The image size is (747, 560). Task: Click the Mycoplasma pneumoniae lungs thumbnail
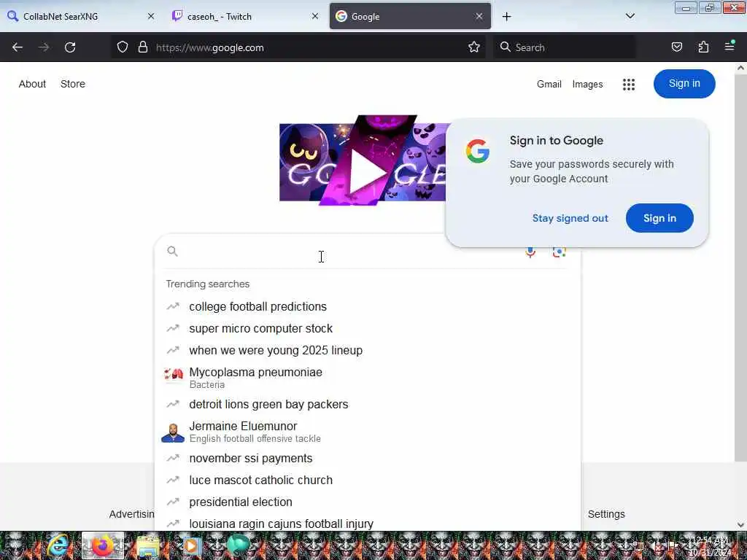click(x=173, y=374)
